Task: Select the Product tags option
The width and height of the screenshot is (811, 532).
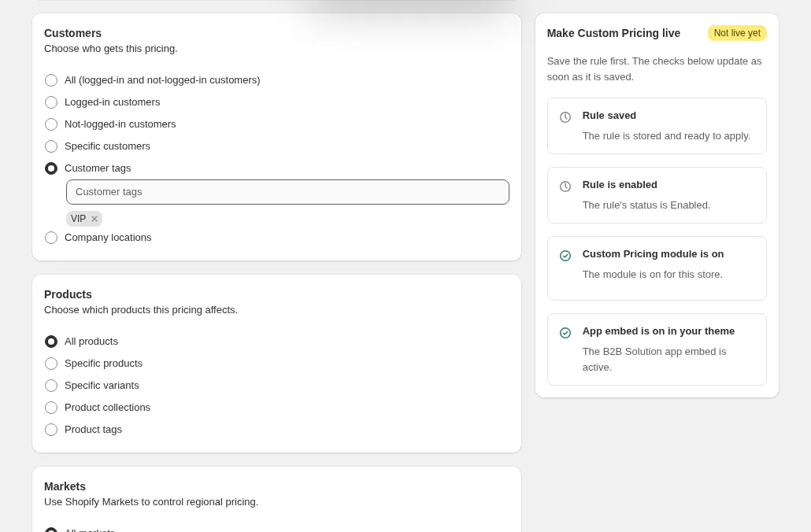Action: [51, 430]
